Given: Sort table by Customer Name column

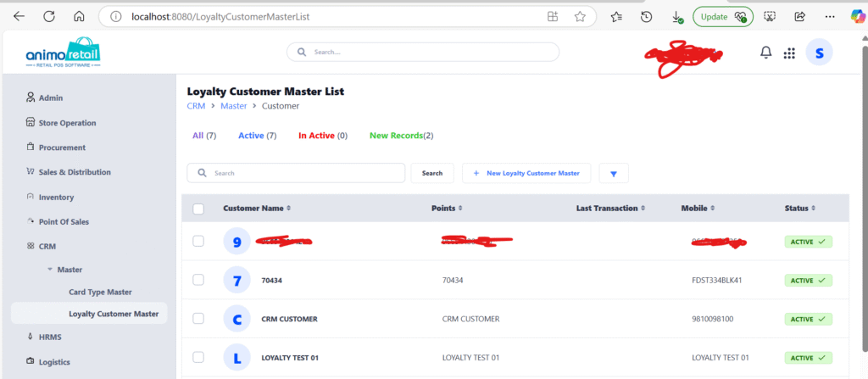Looking at the screenshot, I should pos(257,209).
